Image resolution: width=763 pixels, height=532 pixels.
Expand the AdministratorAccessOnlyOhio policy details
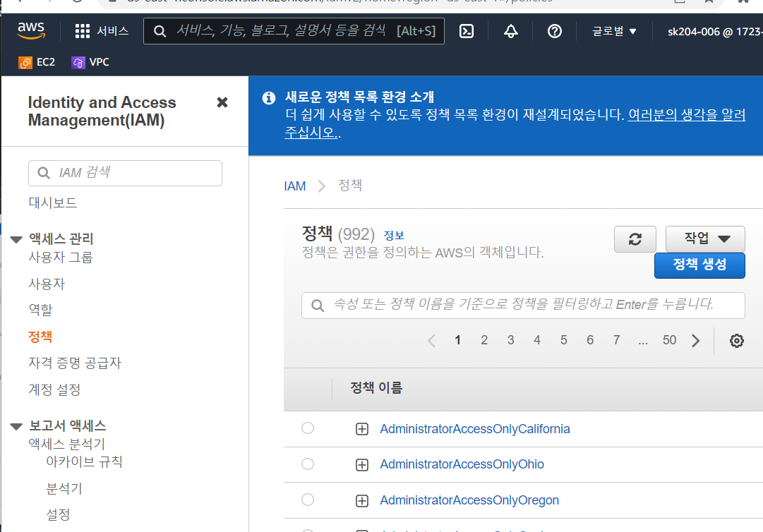[361, 465]
